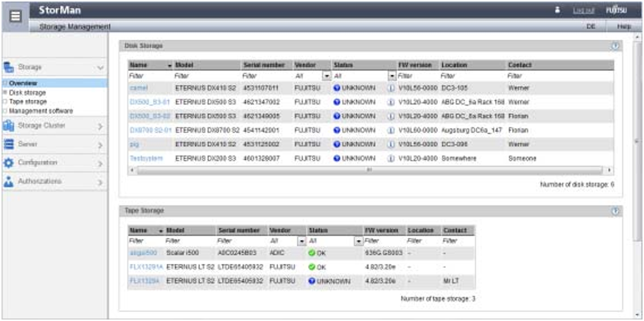Open the Help menu item

(624, 27)
